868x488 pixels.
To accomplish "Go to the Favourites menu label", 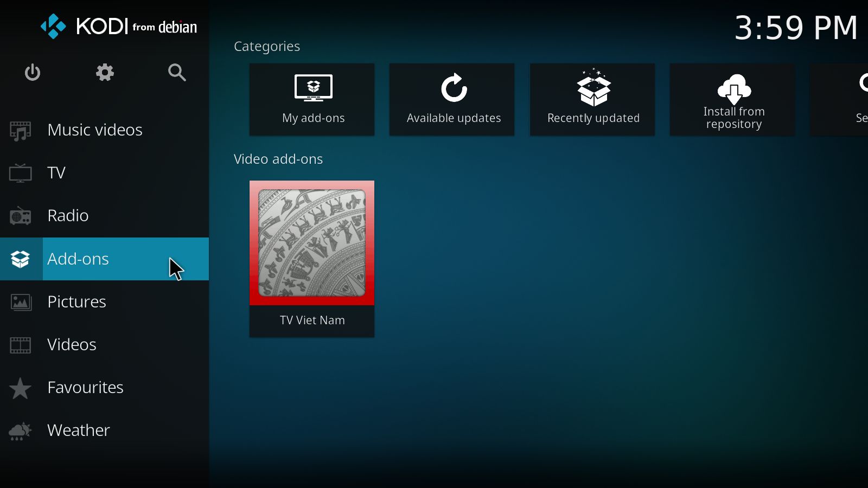I will coord(85,388).
